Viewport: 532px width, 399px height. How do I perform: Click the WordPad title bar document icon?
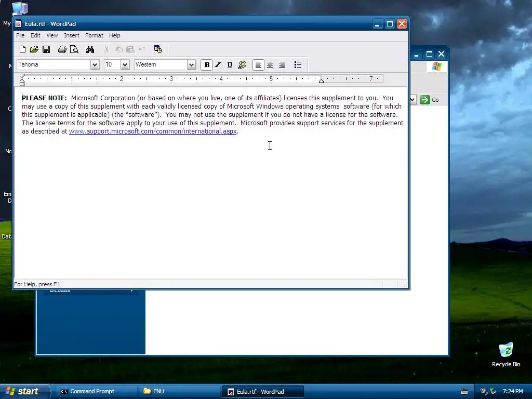[18, 24]
